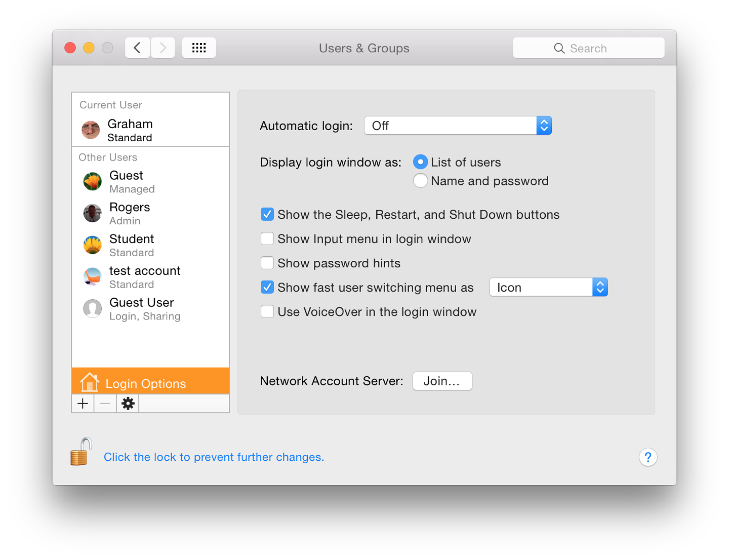Select the Login Options row
Viewport: 729px width, 560px height.
pyautogui.click(x=150, y=381)
